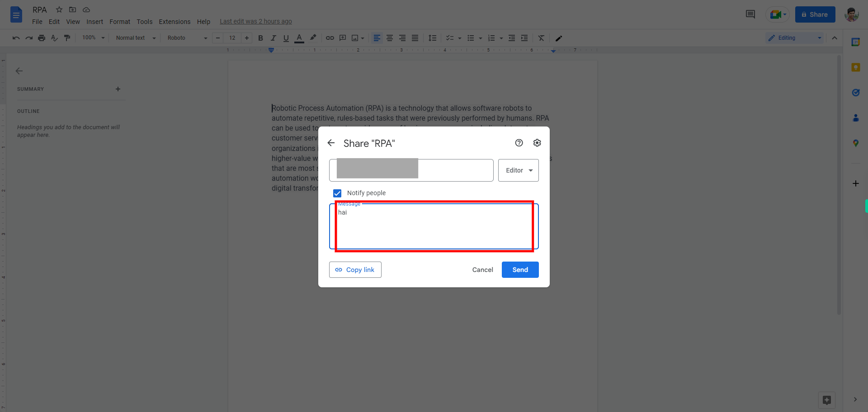Open the Format menu
Image resolution: width=868 pixels, height=412 pixels.
pos(120,22)
